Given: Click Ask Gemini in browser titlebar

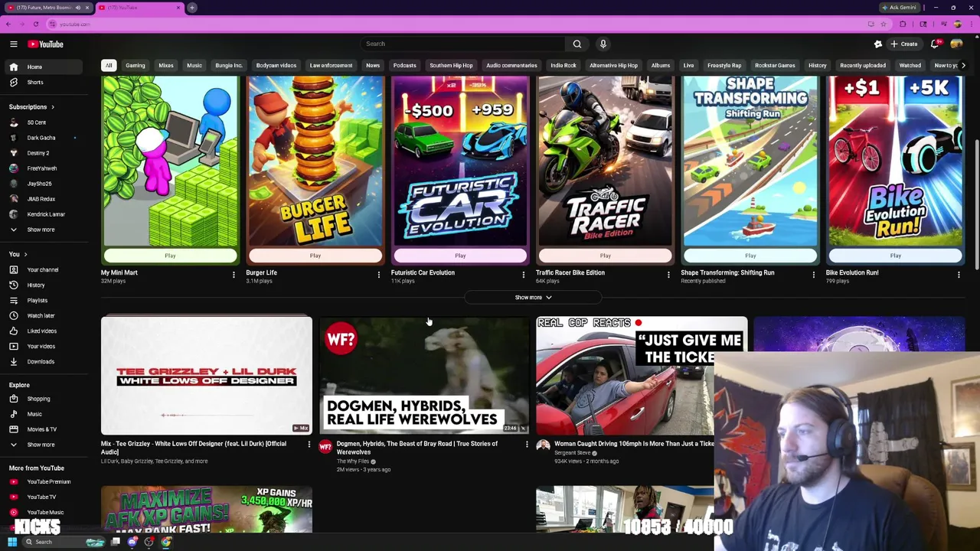Looking at the screenshot, I should [x=900, y=7].
